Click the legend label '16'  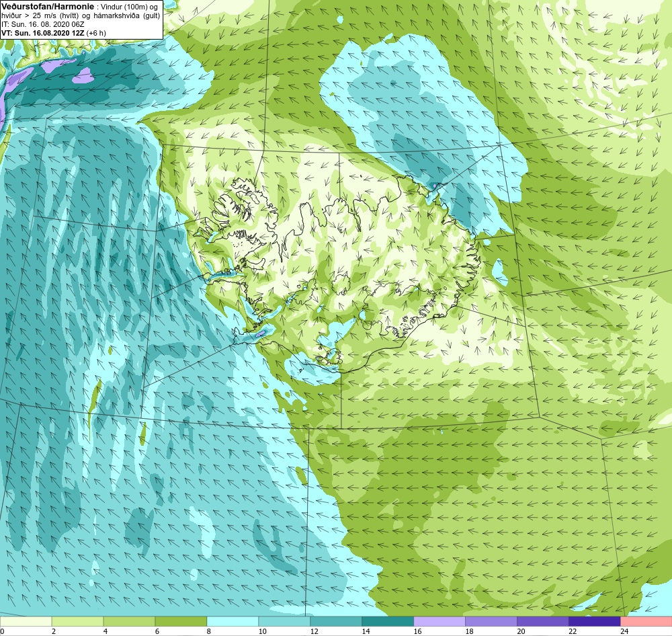[418, 631]
